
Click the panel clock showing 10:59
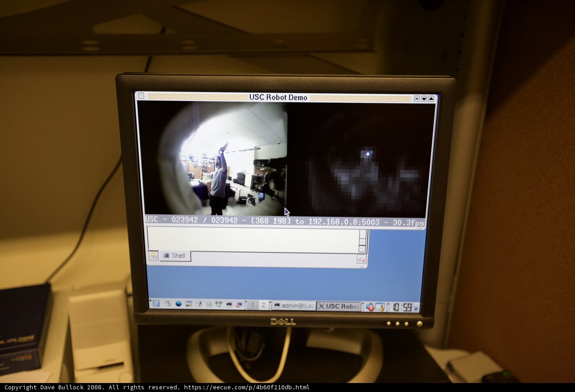pyautogui.click(x=402, y=308)
